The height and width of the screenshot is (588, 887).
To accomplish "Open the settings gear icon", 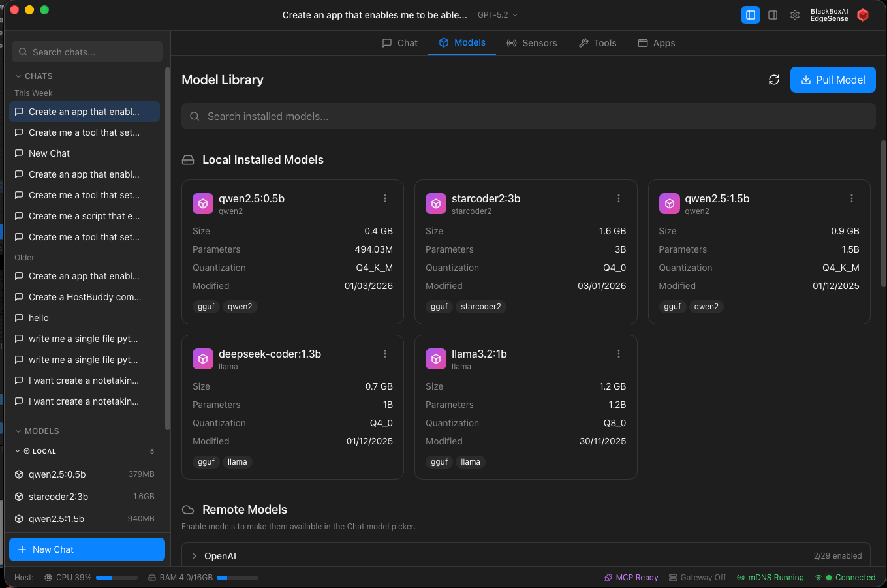I will (x=795, y=15).
